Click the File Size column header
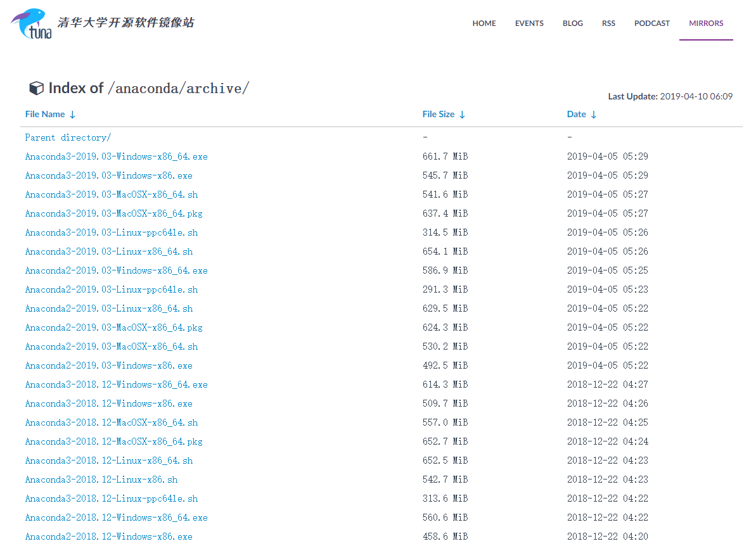The image size is (756, 546). pyautogui.click(x=439, y=114)
